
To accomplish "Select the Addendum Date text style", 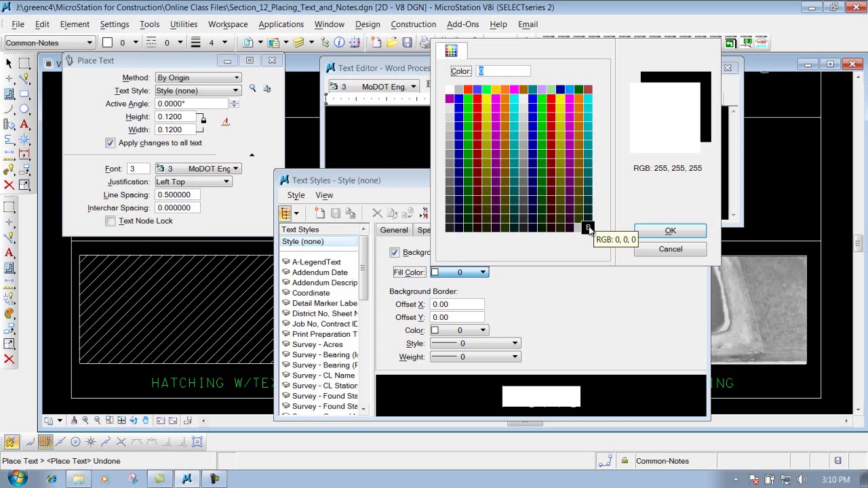I will pyautogui.click(x=319, y=272).
